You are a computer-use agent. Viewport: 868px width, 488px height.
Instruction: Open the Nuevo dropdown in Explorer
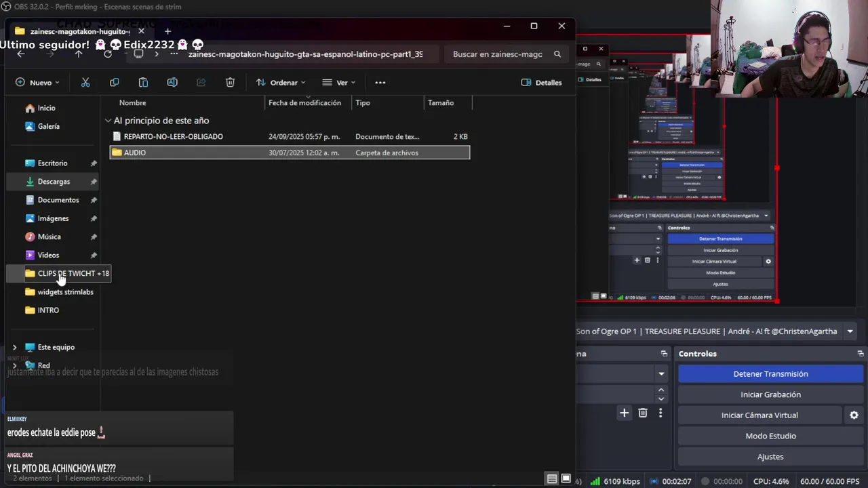[x=37, y=83]
